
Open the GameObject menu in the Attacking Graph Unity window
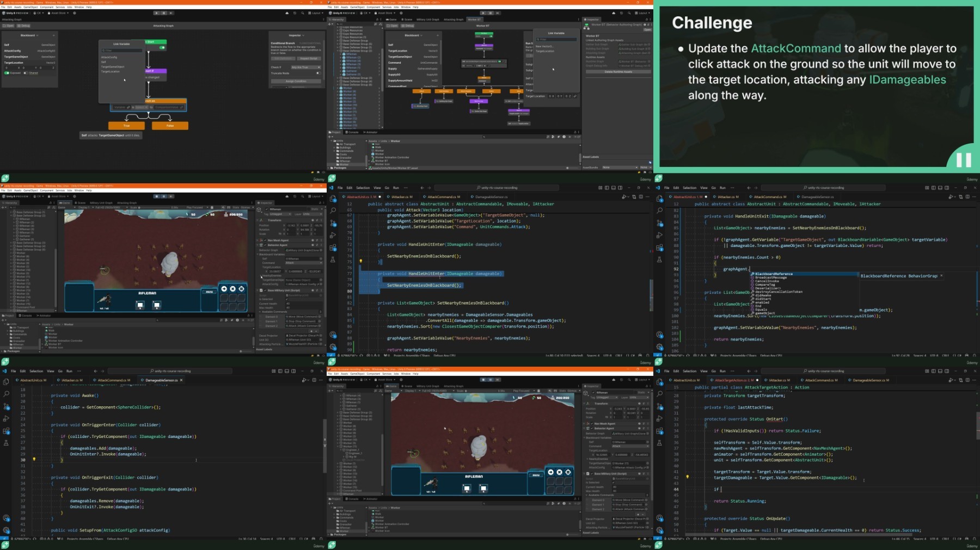[31, 7]
